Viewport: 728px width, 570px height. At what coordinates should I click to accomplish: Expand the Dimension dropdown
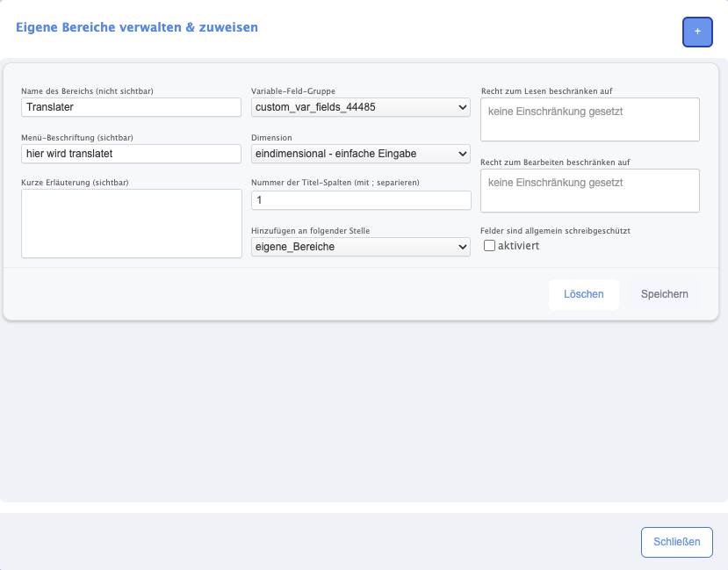361,154
